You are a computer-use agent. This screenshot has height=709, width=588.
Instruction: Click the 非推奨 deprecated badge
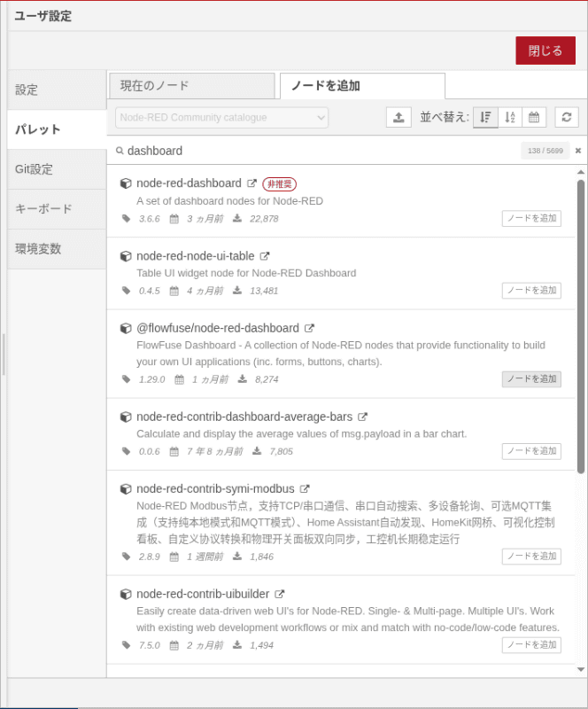(279, 184)
